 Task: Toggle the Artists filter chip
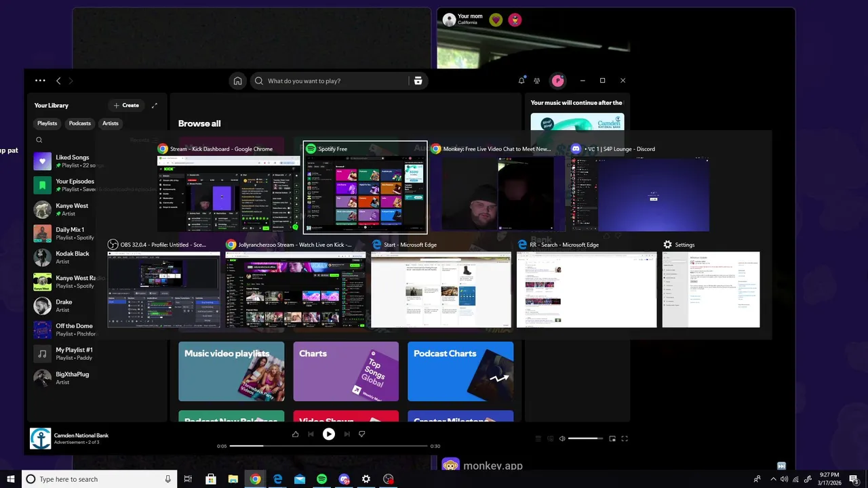(111, 123)
